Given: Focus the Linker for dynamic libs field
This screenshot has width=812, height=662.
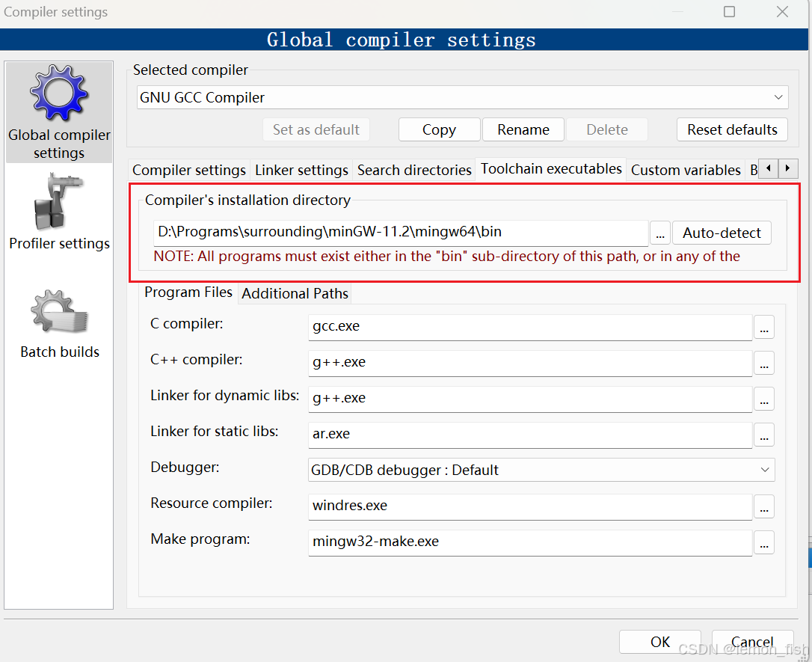Looking at the screenshot, I should pyautogui.click(x=530, y=399).
